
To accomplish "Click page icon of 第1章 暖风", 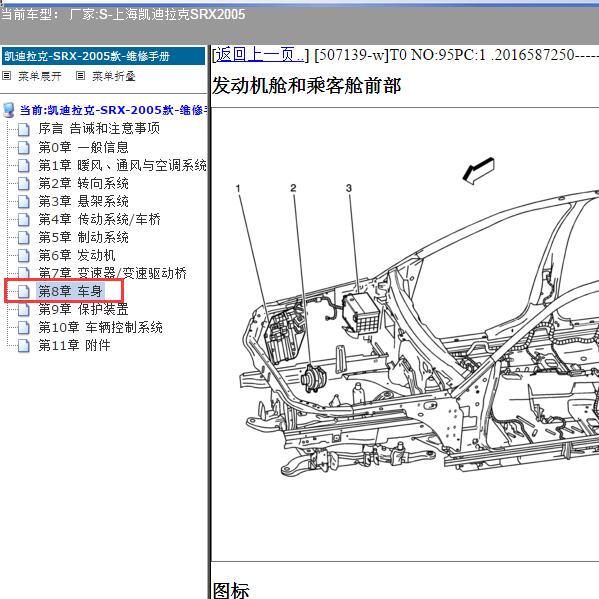I will coord(24,165).
